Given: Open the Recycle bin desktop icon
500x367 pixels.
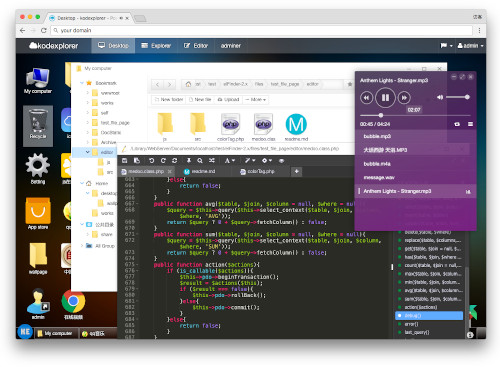Looking at the screenshot, I should [x=38, y=126].
